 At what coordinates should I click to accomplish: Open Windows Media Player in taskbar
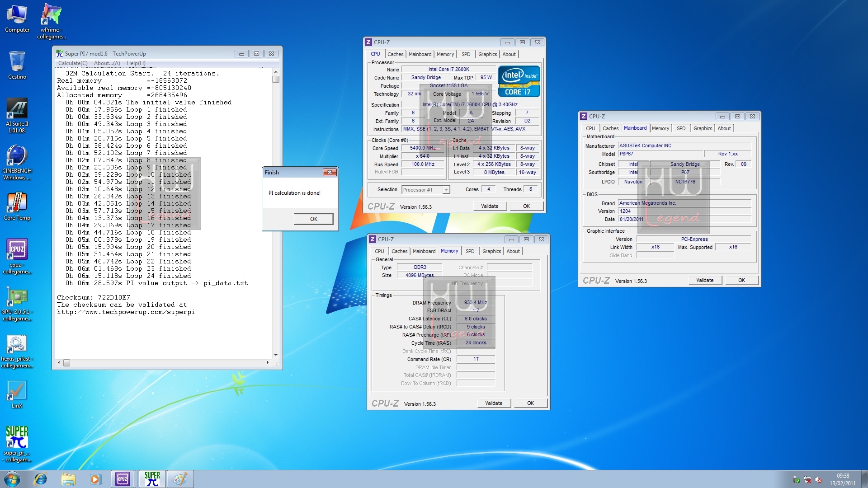click(x=95, y=479)
